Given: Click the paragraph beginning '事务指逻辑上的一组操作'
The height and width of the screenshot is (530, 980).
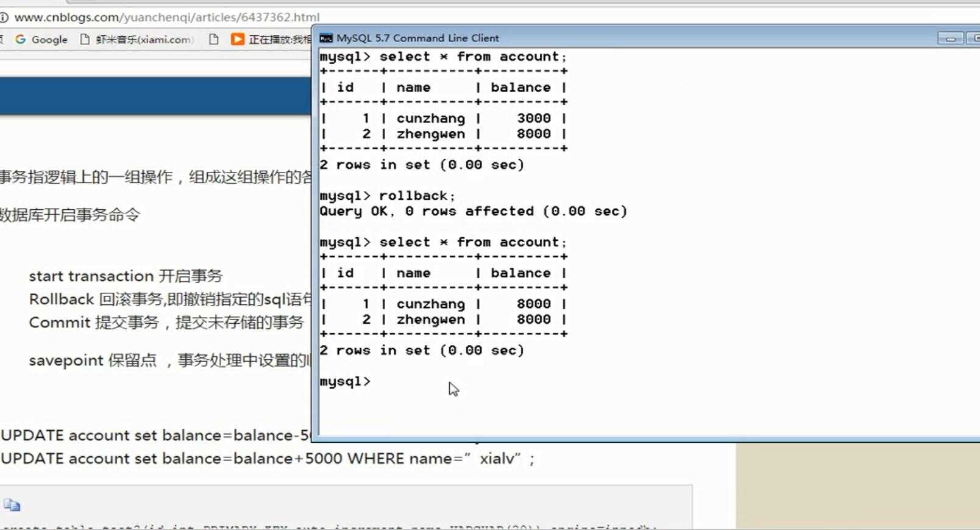Looking at the screenshot, I should [x=155, y=177].
